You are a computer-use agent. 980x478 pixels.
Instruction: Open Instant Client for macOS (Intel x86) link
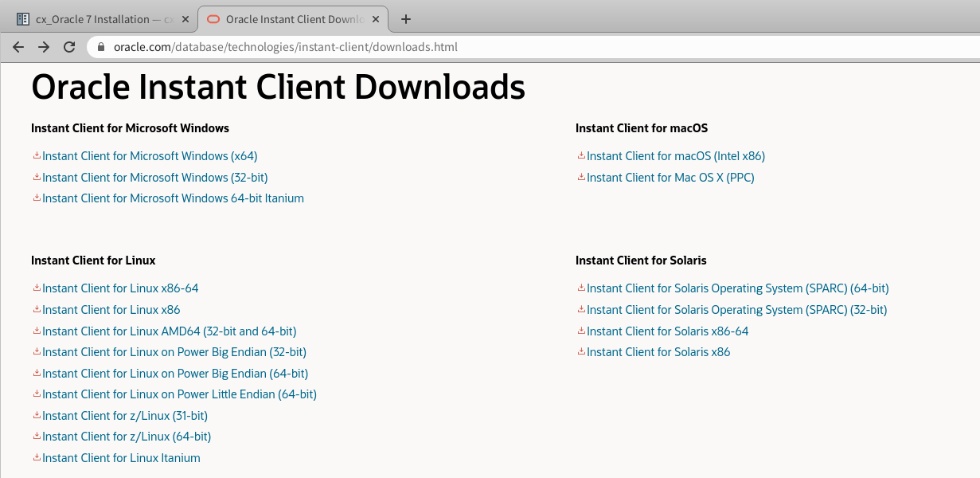[x=676, y=156]
